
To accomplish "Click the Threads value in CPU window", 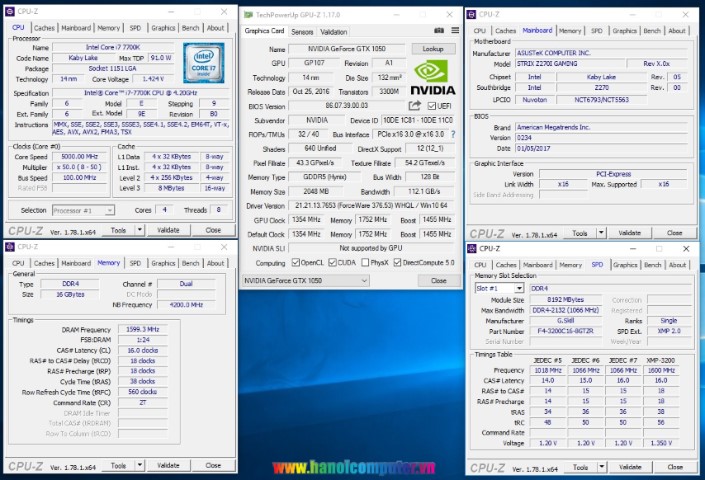I will click(219, 210).
